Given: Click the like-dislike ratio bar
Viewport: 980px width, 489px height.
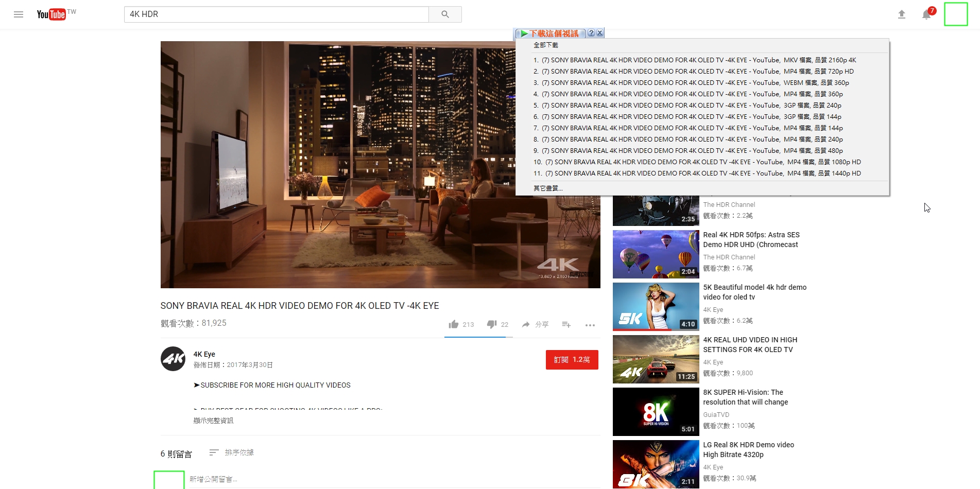Looking at the screenshot, I should [478, 337].
